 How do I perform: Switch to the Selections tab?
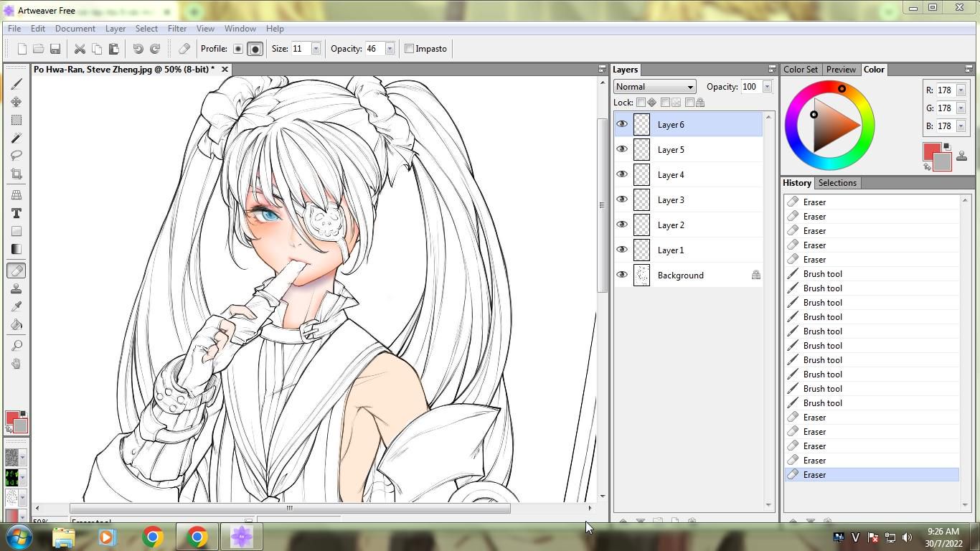click(837, 183)
